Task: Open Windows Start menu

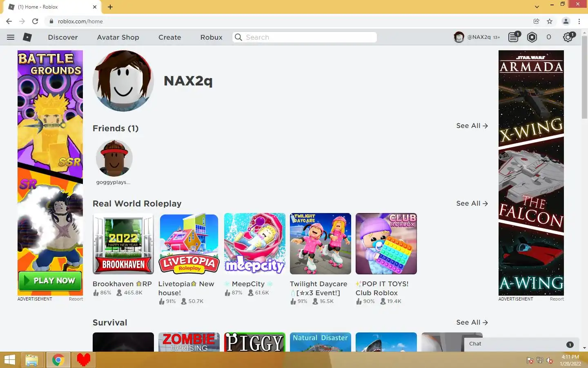Action: 9,360
